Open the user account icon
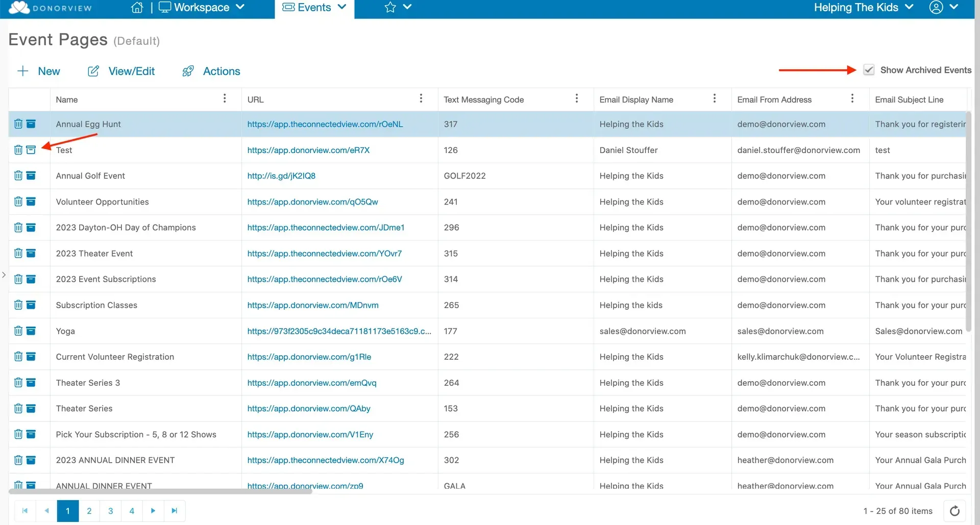The image size is (980, 525). coord(936,7)
